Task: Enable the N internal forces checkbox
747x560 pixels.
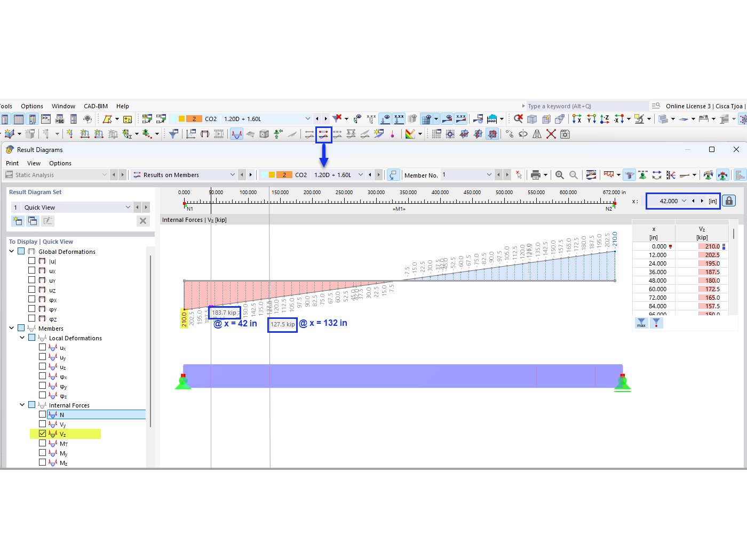Action: [43, 414]
